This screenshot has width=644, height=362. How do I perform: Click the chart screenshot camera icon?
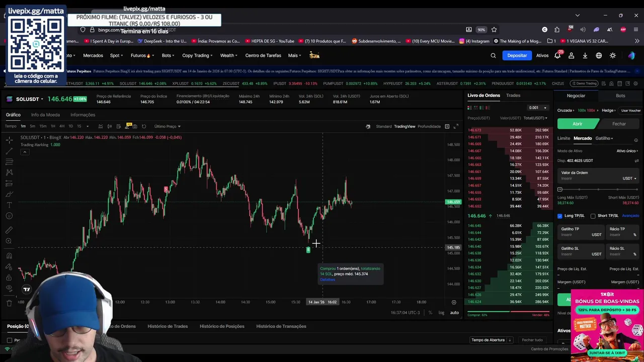(x=135, y=126)
